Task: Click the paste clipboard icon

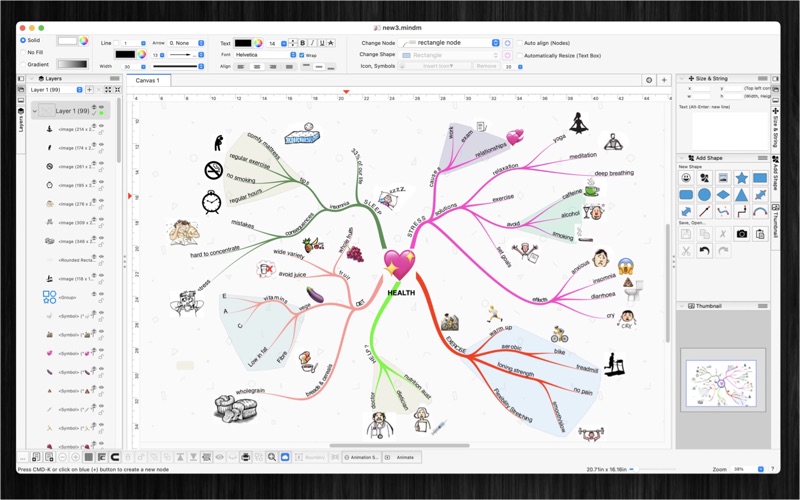Action: (760, 234)
